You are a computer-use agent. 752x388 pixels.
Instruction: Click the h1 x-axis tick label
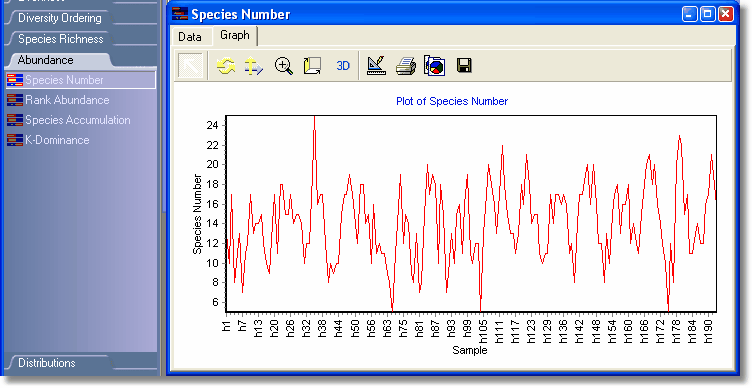(226, 326)
